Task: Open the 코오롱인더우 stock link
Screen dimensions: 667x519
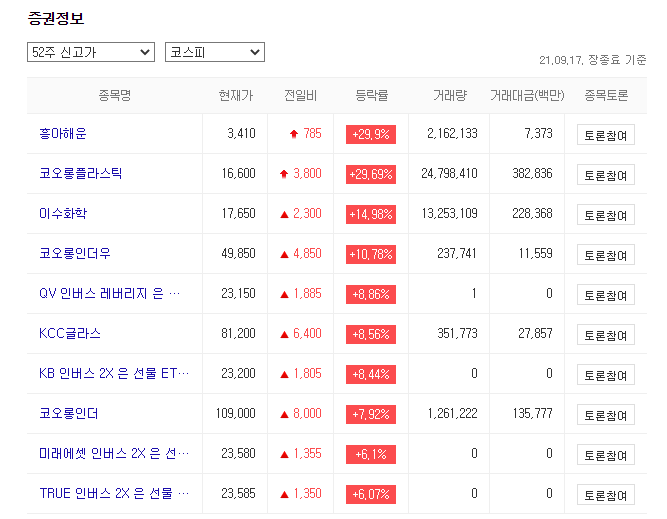Action: pyautogui.click(x=75, y=254)
